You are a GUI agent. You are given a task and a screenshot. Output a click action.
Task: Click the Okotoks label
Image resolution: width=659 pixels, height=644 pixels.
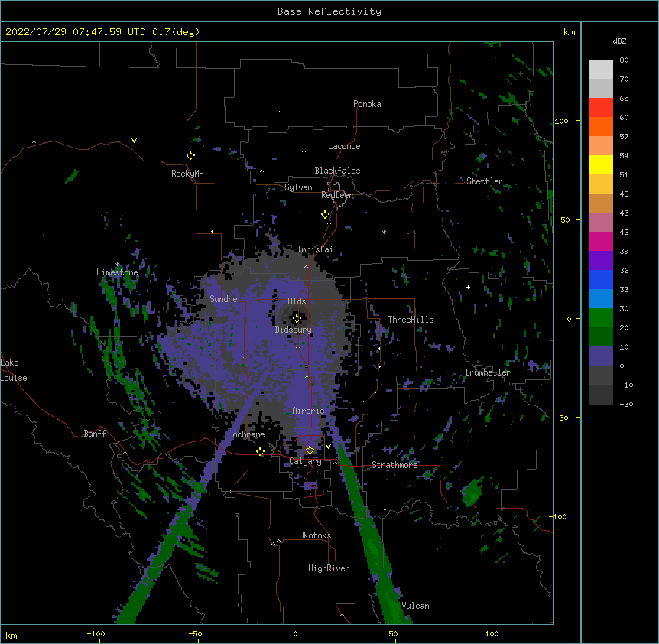click(x=315, y=535)
